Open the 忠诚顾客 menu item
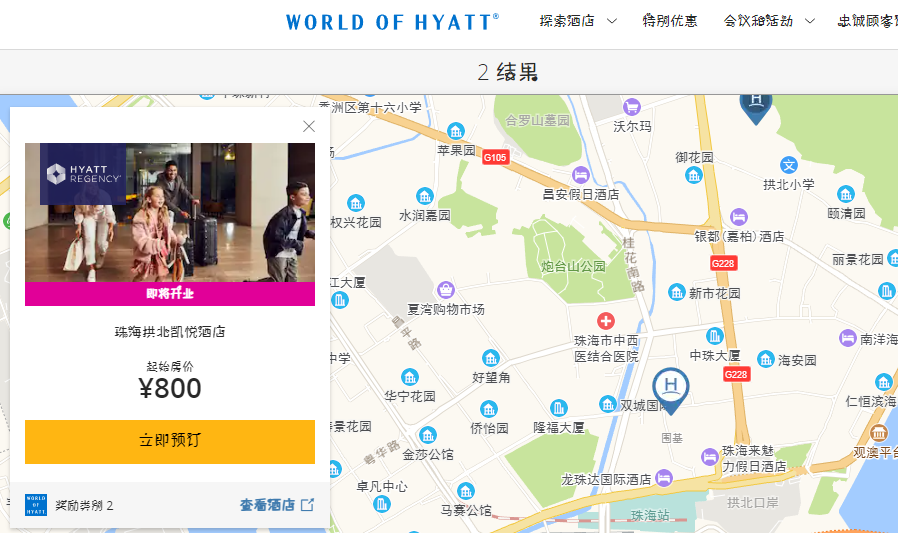Viewport: 898px width, 533px height. pos(867,21)
